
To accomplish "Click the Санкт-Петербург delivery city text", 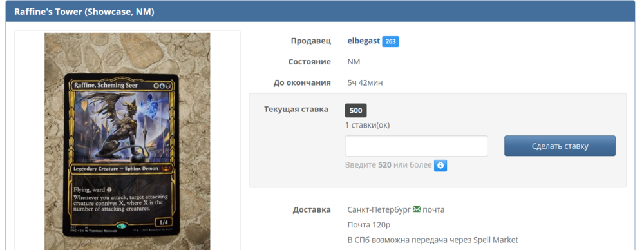I will 379,209.
